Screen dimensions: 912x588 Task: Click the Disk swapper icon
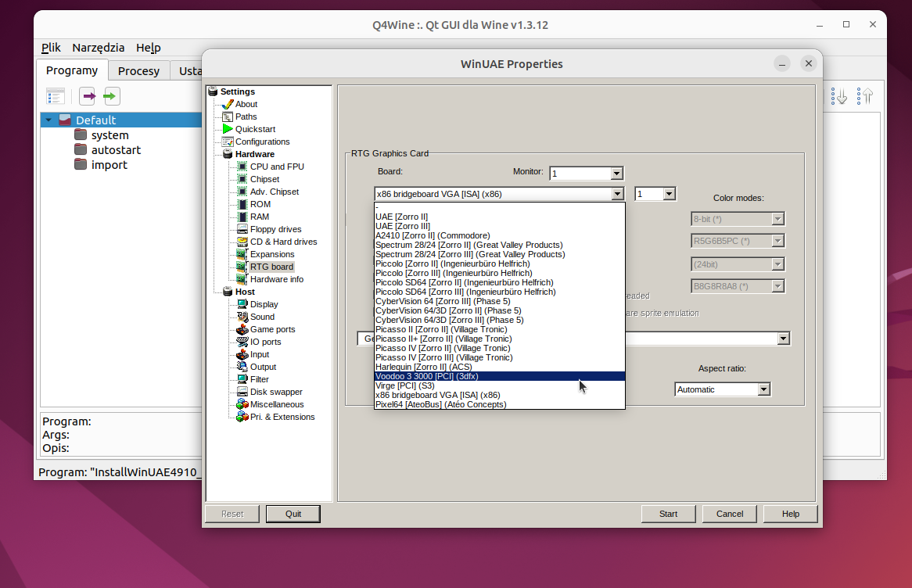click(242, 392)
